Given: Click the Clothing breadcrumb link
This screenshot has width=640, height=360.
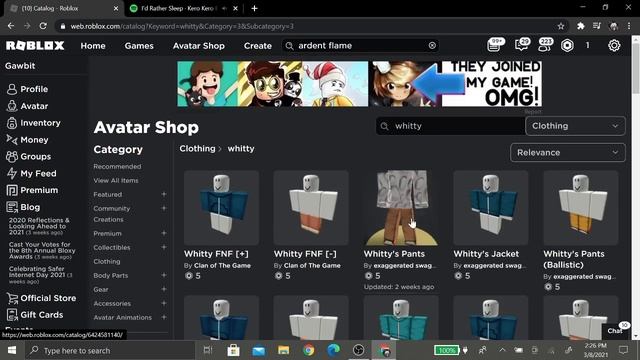Looking at the screenshot, I should click(197, 149).
